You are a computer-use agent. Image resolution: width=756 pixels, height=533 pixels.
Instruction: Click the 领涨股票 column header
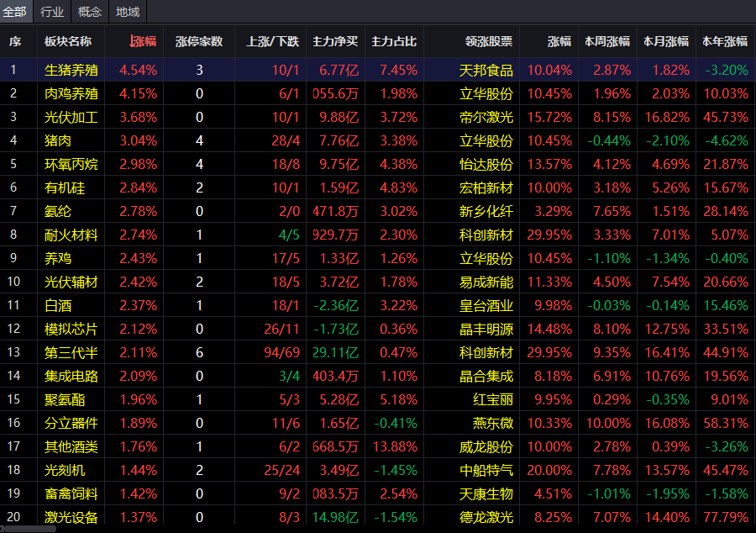(x=489, y=41)
